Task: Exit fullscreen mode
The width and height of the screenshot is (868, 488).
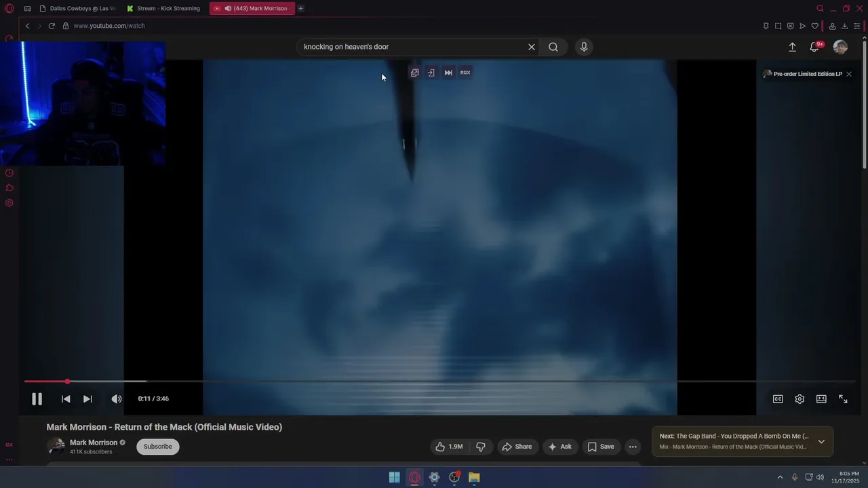Action: (x=843, y=399)
